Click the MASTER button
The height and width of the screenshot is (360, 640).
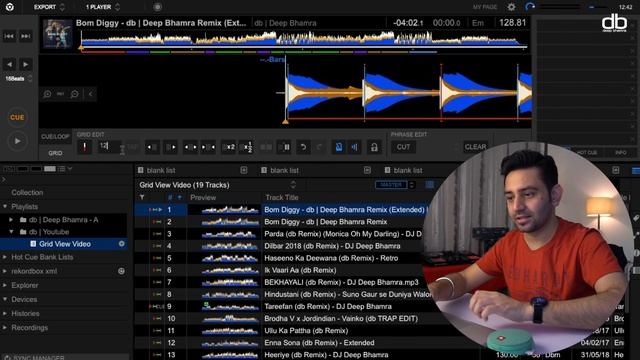(x=391, y=185)
